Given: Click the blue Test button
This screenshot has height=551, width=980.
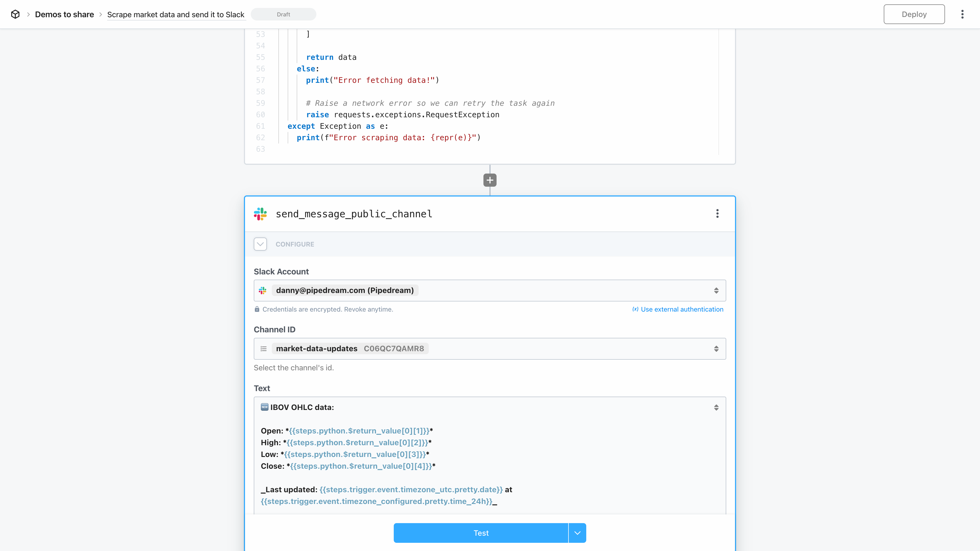Looking at the screenshot, I should coord(480,533).
